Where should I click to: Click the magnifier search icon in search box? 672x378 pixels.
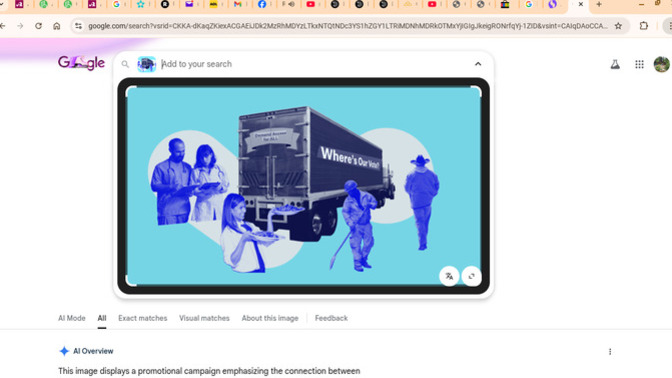tap(125, 64)
